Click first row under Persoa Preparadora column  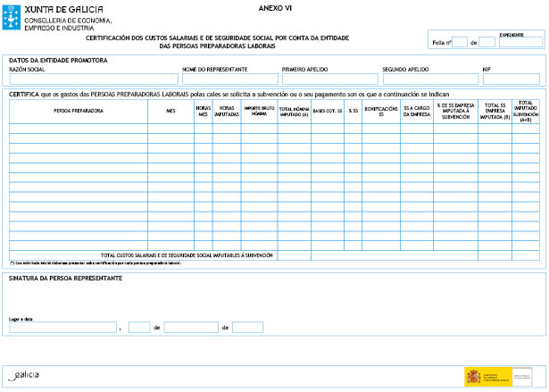tap(79, 129)
